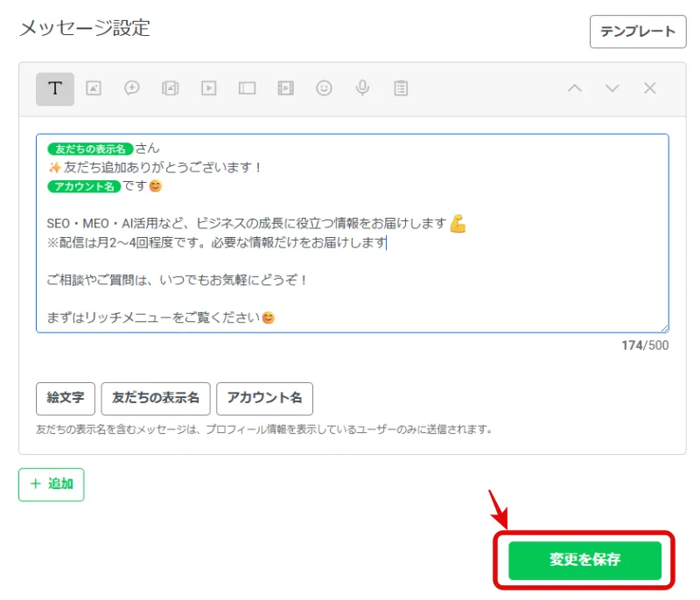The height and width of the screenshot is (600, 700).
Task: Select the survey clipboard icon
Action: [x=401, y=88]
